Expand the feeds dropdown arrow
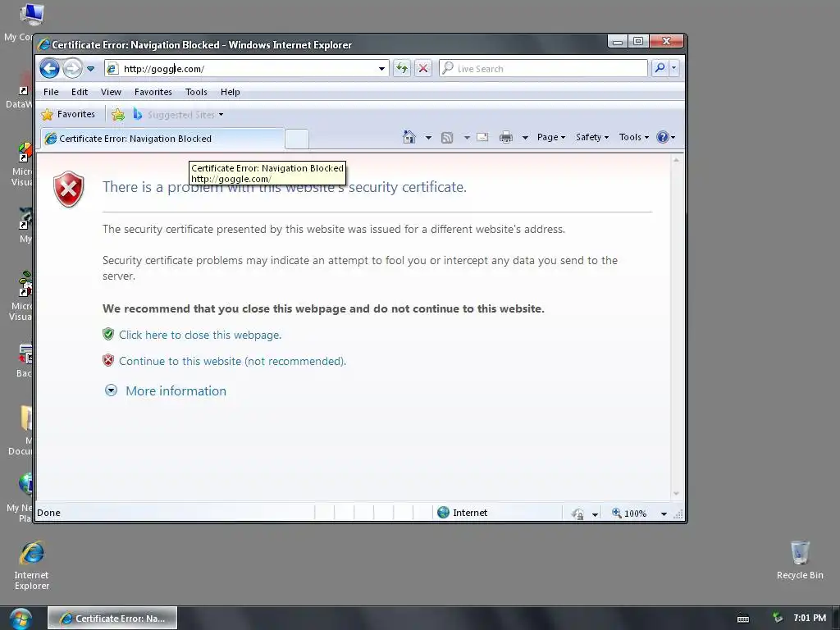 click(x=467, y=138)
